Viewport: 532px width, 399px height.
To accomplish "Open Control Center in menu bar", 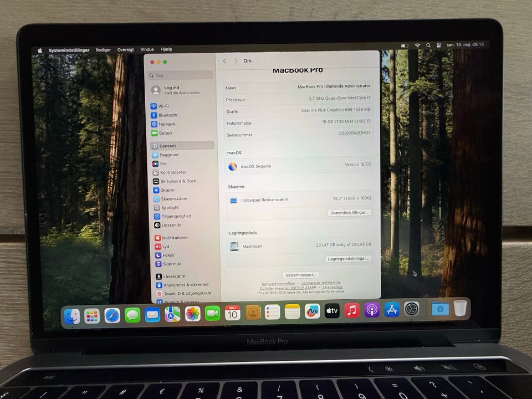I will tap(439, 45).
